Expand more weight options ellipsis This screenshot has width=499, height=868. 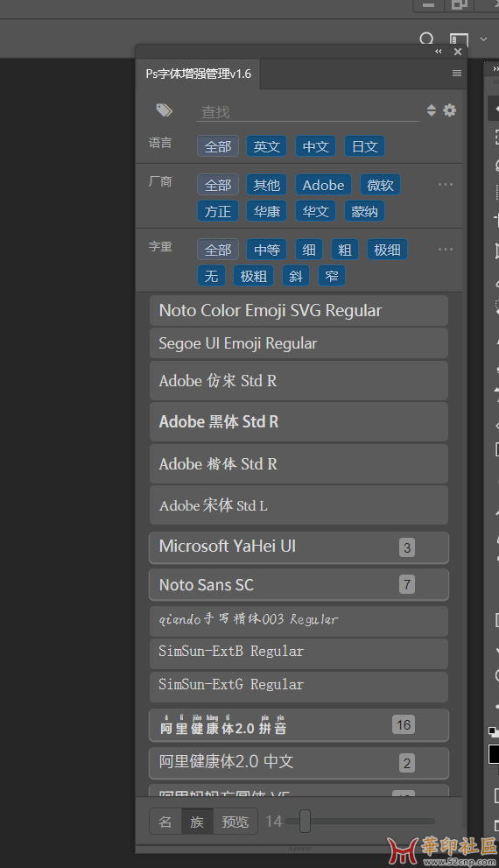[446, 249]
